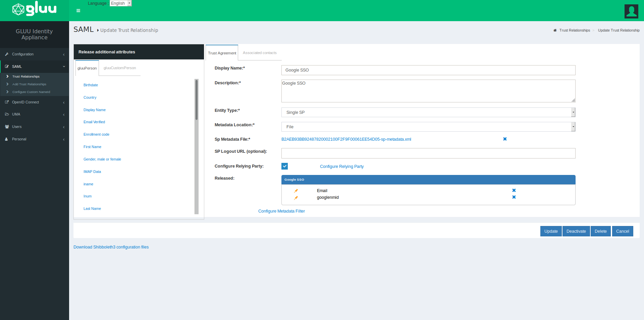The image size is (644, 320).
Task: Click Trust Relationships in the breadcrumb
Action: pyautogui.click(x=575, y=30)
